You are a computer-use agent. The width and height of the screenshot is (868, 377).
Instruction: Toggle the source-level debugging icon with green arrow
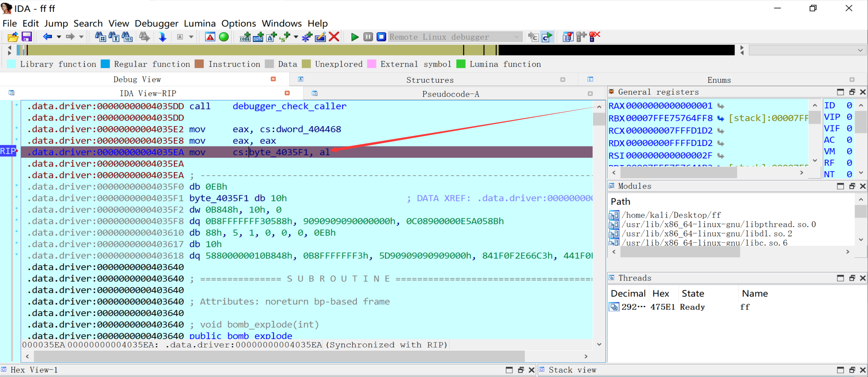click(547, 37)
